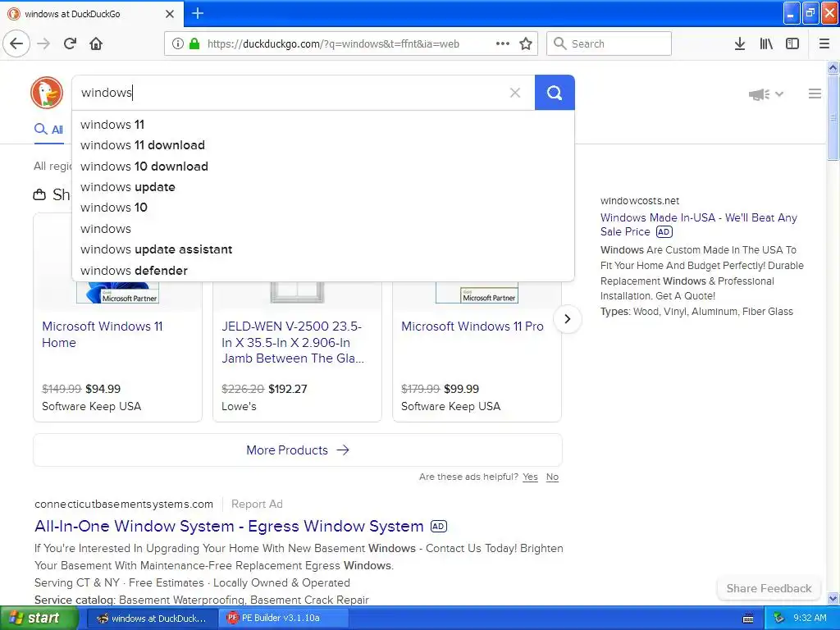Click the Firefox back arrow button

[16, 43]
